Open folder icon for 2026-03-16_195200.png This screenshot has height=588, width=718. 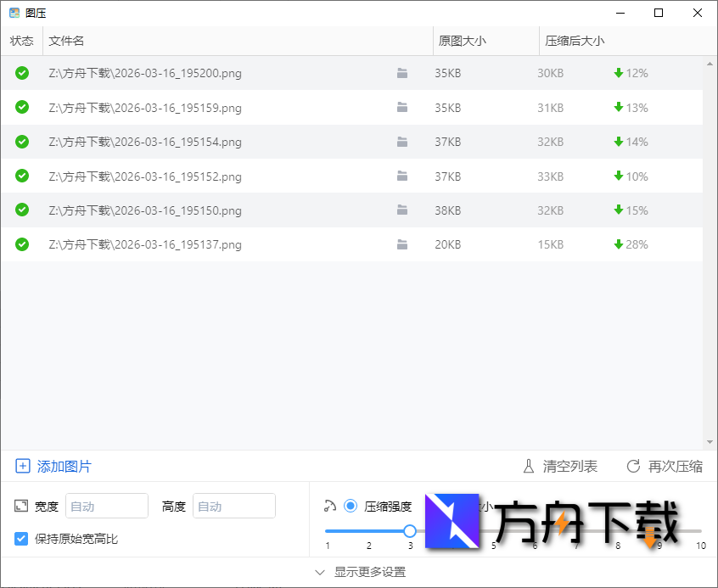(x=402, y=74)
